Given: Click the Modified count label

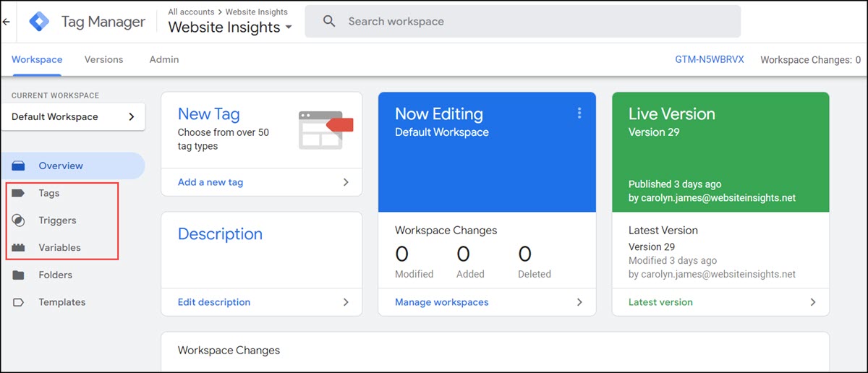Looking at the screenshot, I should point(414,274).
